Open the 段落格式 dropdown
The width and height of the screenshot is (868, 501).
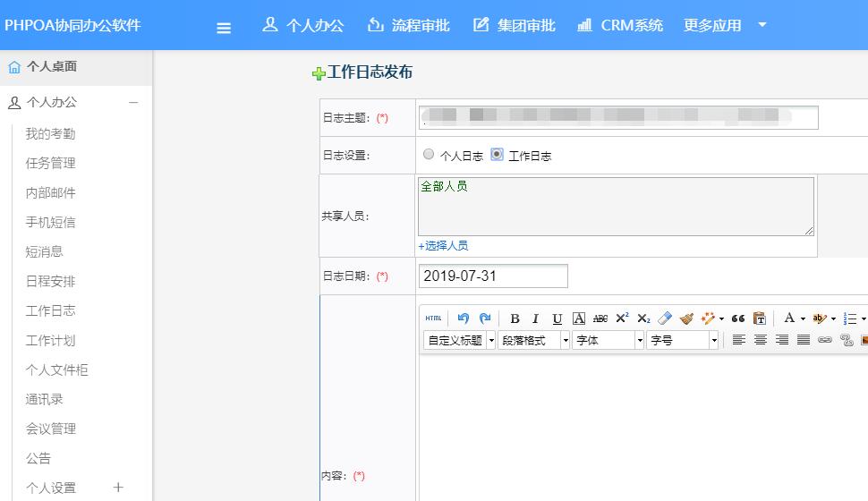tap(533, 340)
